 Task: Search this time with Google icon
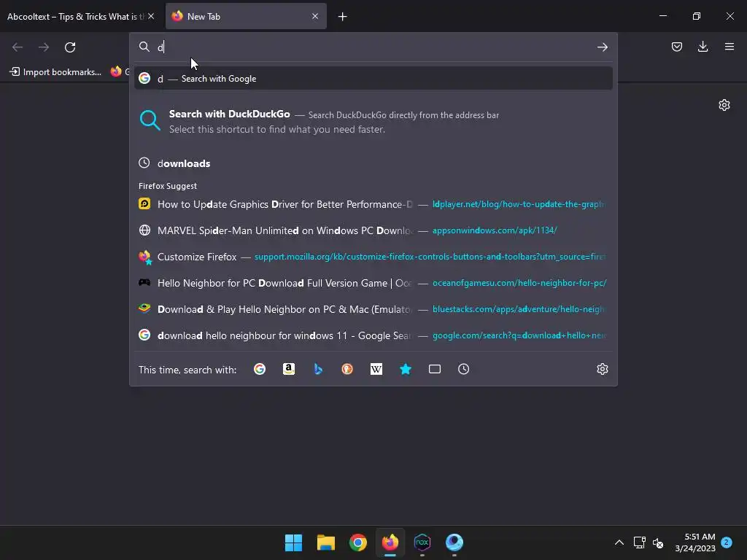[260, 369]
